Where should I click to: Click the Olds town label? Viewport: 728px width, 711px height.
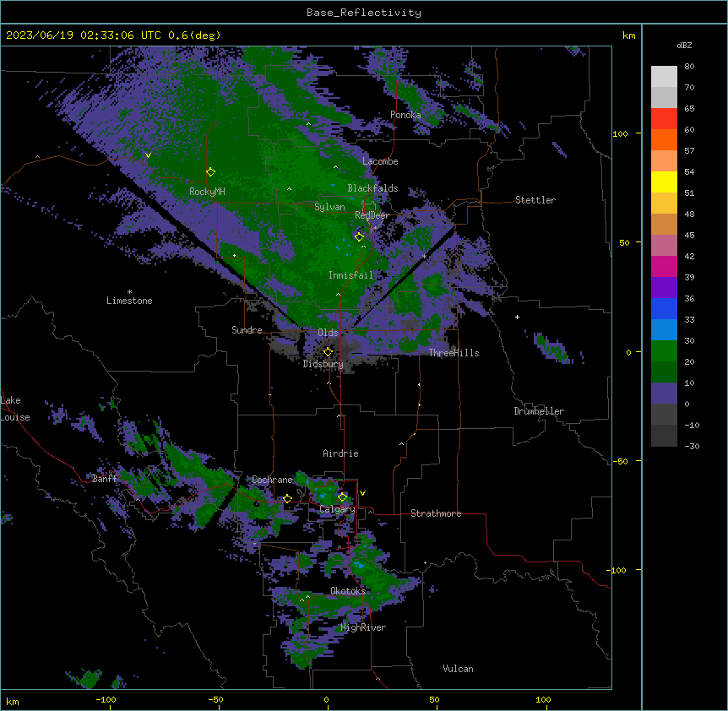coord(328,333)
